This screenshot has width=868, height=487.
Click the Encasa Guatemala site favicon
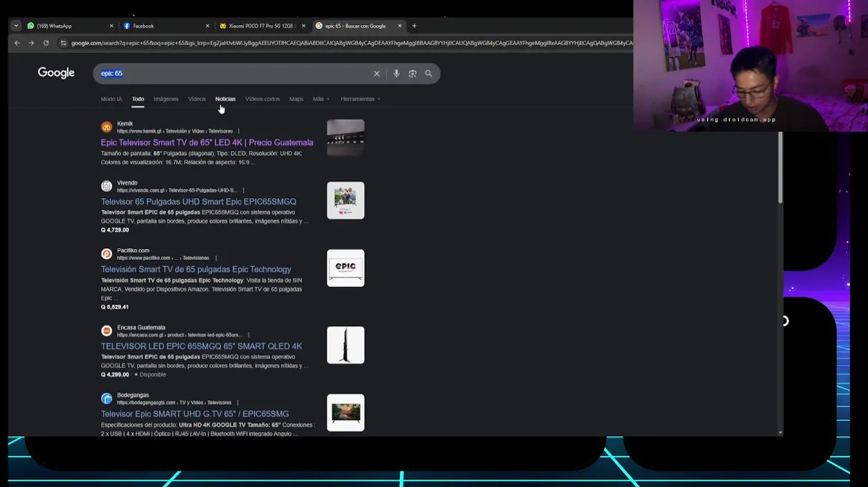coord(106,331)
